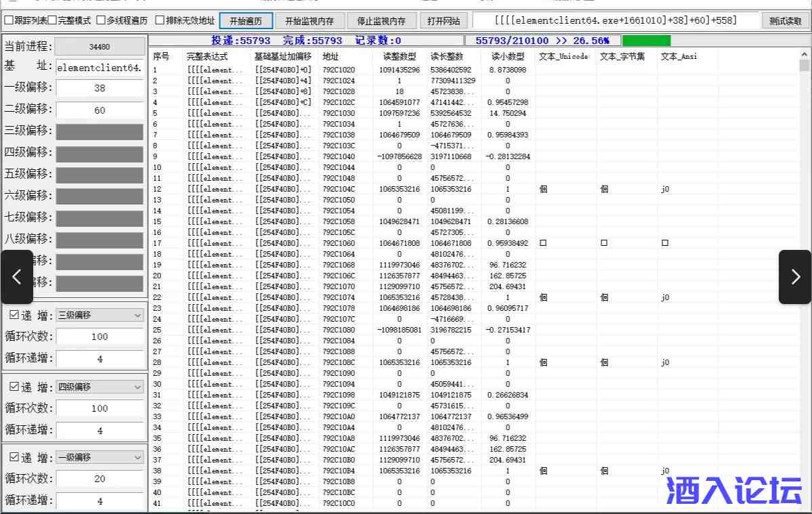Viewport: 812px width, 514px height.
Task: Toggle the 多线程遍历 checkbox
Action: 101,20
